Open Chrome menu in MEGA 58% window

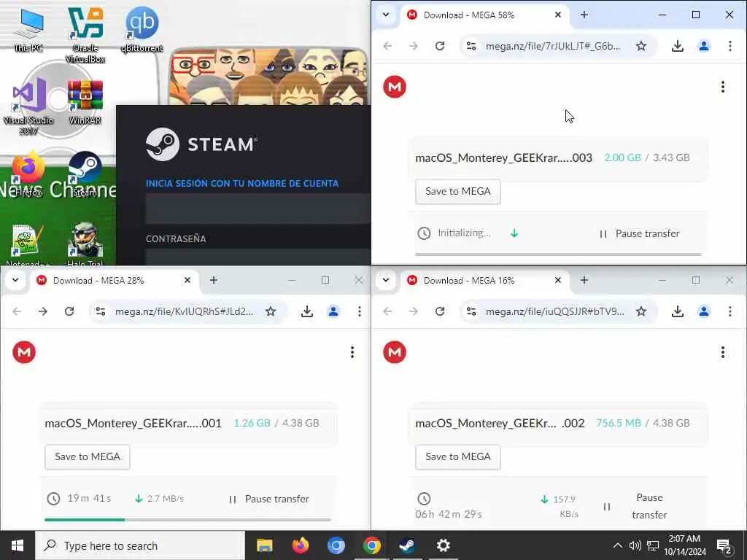729,46
